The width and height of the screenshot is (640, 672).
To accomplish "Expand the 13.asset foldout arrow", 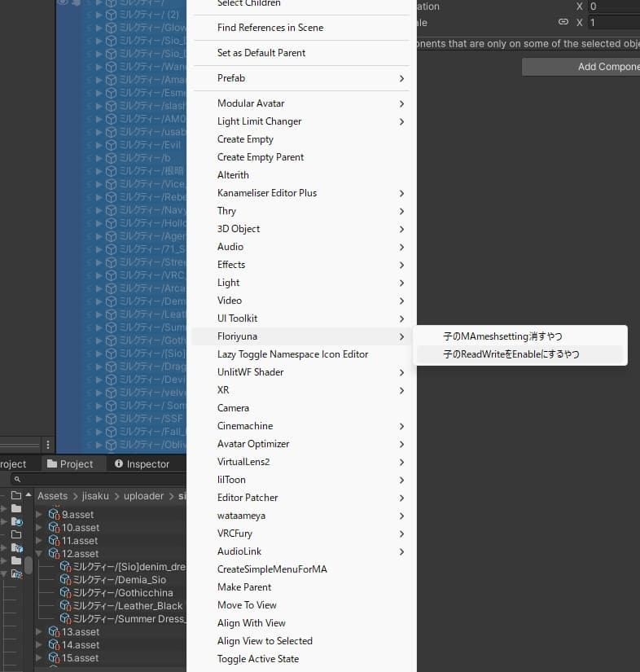I will (x=39, y=632).
